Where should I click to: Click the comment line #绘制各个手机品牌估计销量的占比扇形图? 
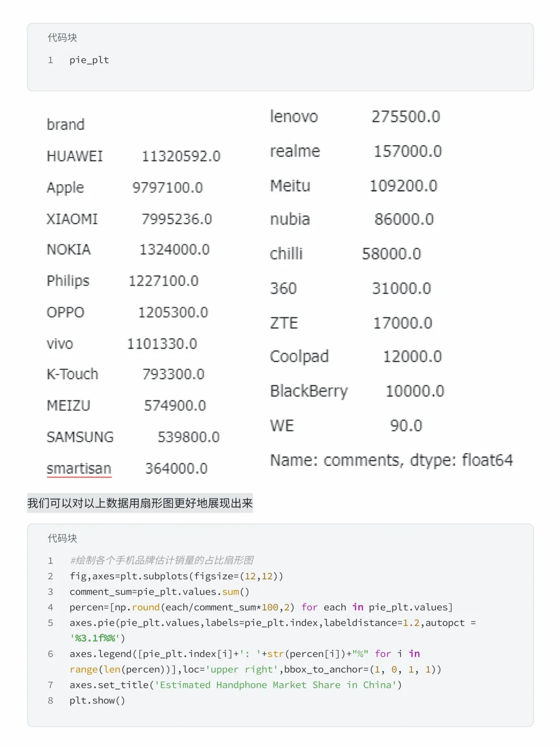pyautogui.click(x=162, y=560)
